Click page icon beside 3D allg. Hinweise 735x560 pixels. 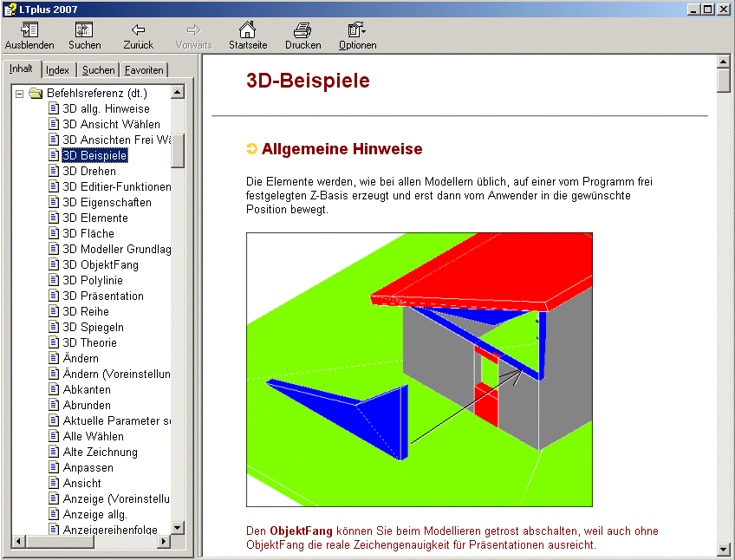[x=54, y=108]
